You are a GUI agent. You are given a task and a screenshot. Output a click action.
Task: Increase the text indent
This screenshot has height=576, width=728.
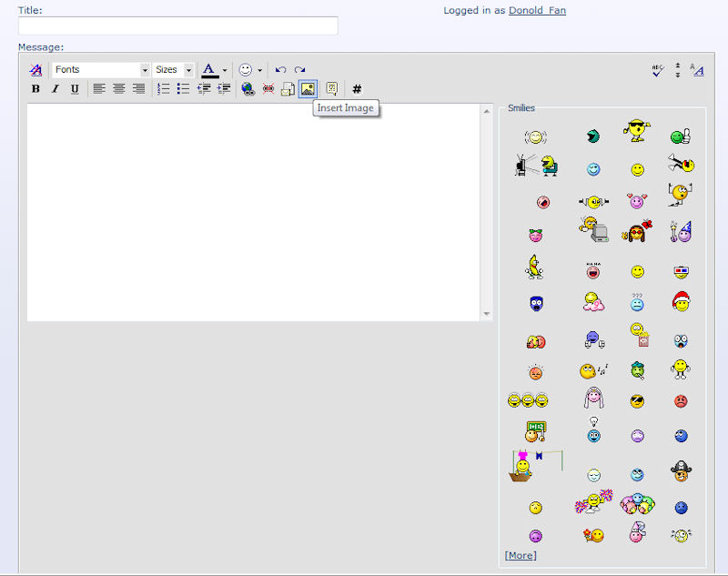tap(224, 88)
